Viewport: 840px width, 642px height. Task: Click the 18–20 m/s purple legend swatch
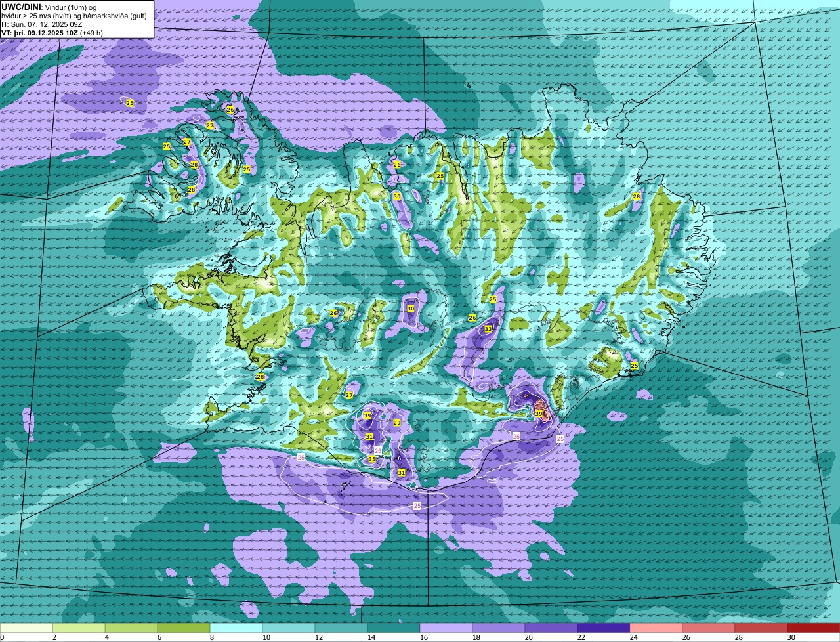[499, 628]
